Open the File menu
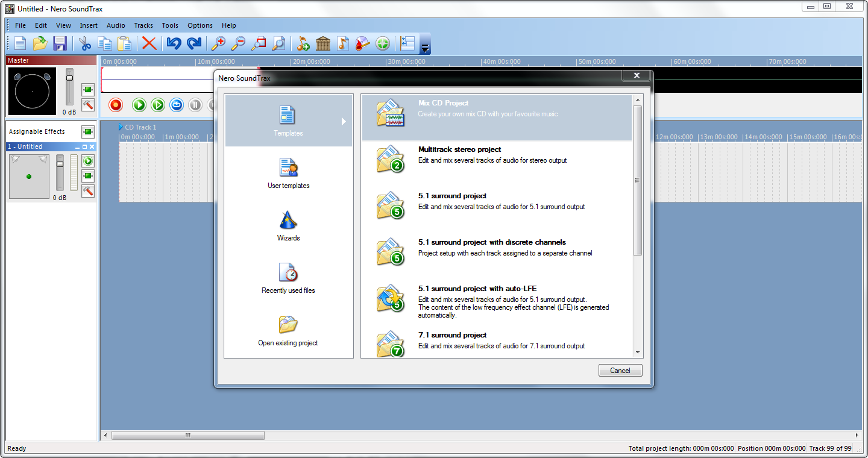 pyautogui.click(x=20, y=25)
